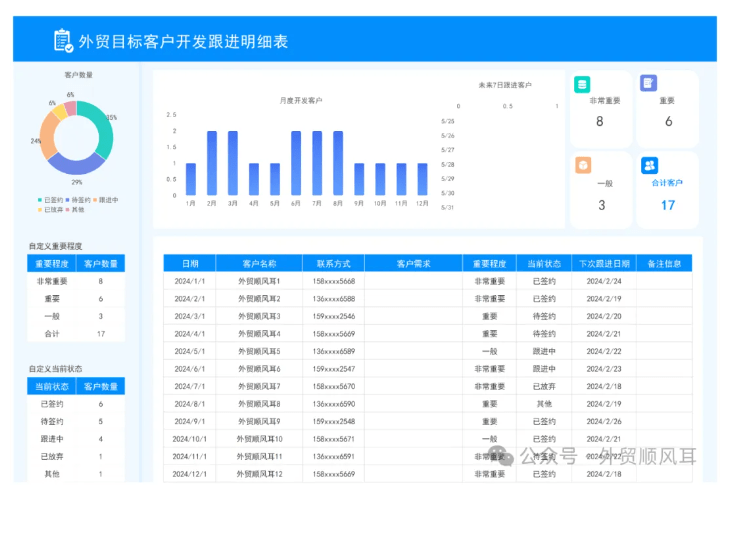Click the 客户名称 column header
Image resolution: width=730 pixels, height=554 pixels.
tap(259, 264)
